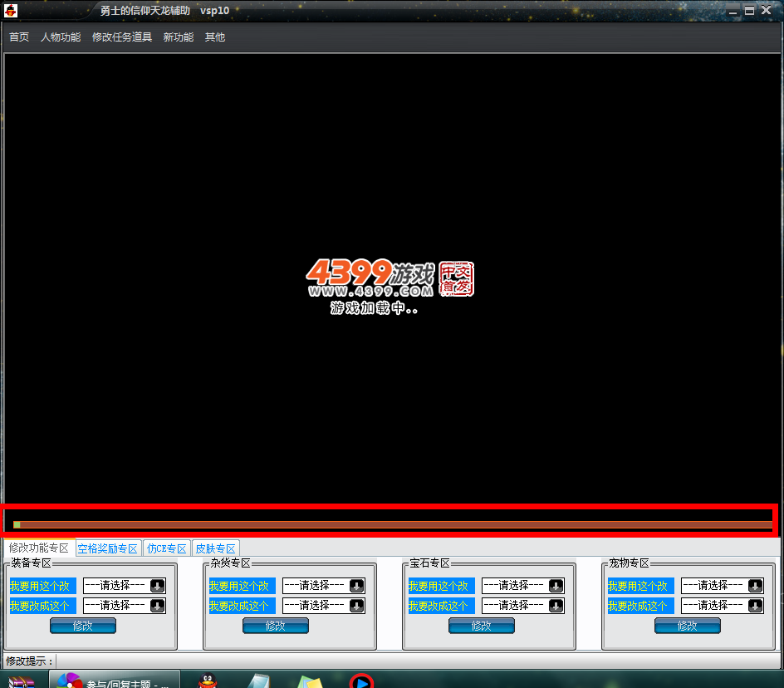Click 我要改成这个 label in 宠物专区

click(x=641, y=606)
